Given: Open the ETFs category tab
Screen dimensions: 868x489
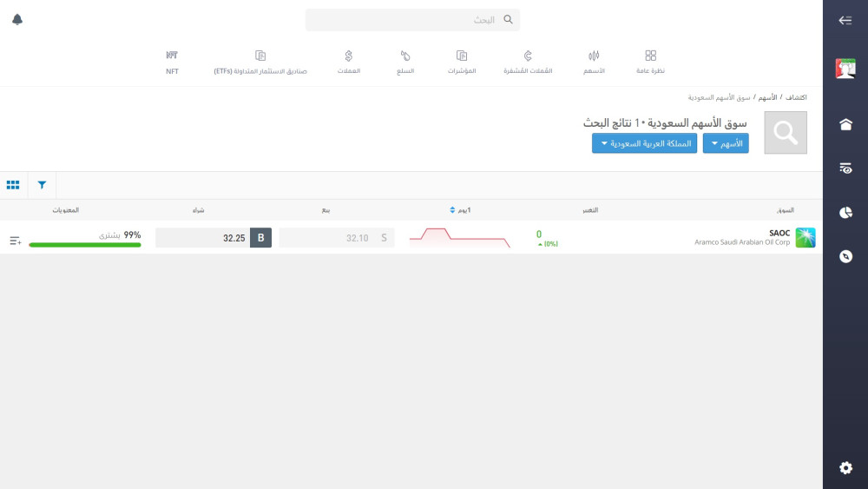Looking at the screenshot, I should [x=260, y=63].
